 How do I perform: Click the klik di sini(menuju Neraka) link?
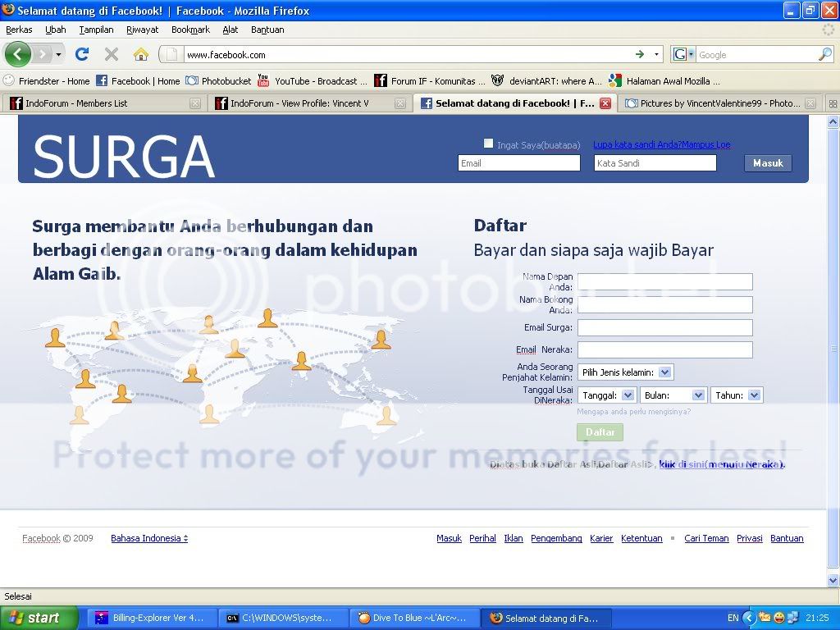722,464
